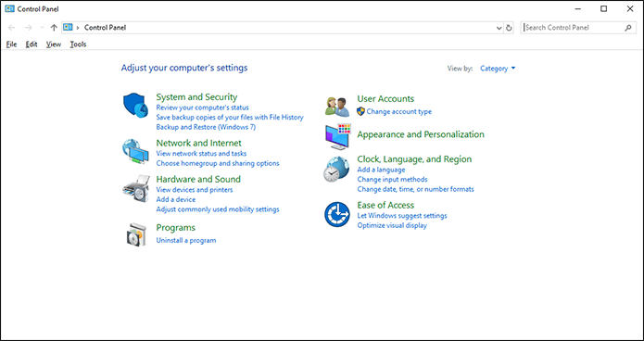Click Review your computer's status
The height and width of the screenshot is (341, 644).
pyautogui.click(x=203, y=107)
